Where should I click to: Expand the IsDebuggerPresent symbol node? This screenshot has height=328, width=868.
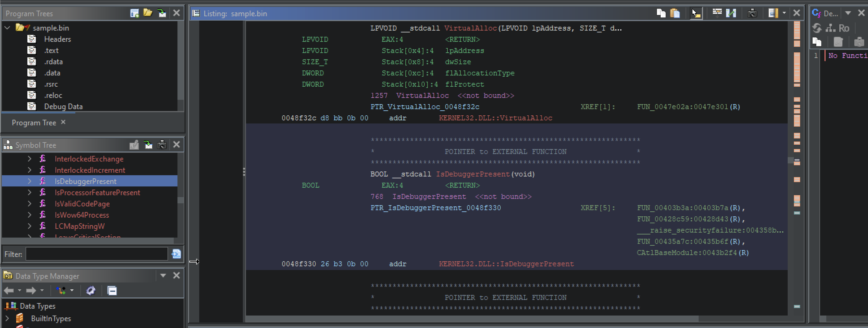[30, 181]
